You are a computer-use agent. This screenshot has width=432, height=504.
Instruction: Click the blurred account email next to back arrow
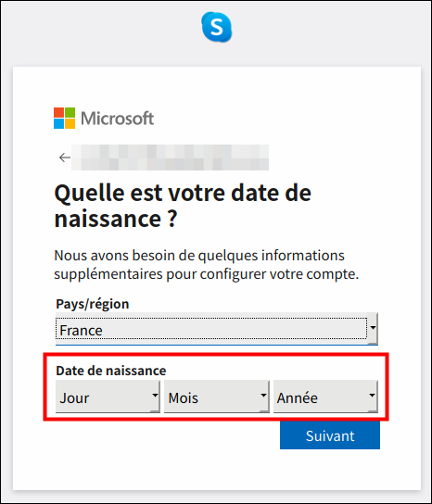(x=171, y=157)
